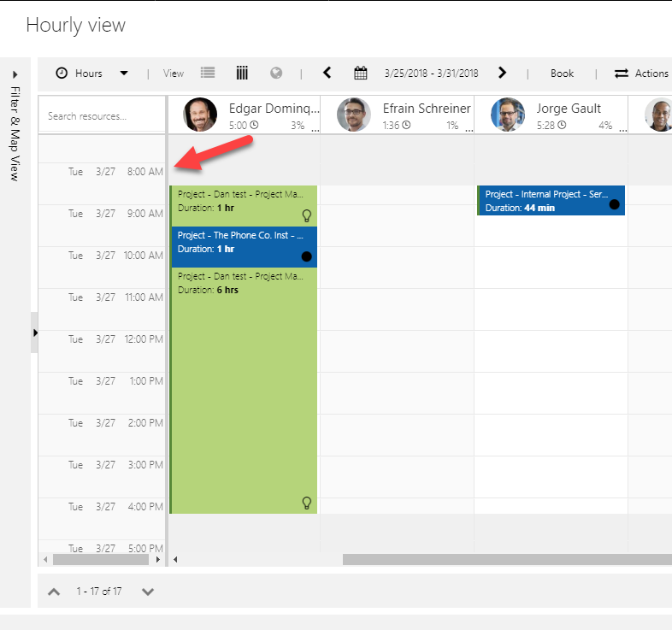Select the Dan test 1 hr booking

coord(239,201)
